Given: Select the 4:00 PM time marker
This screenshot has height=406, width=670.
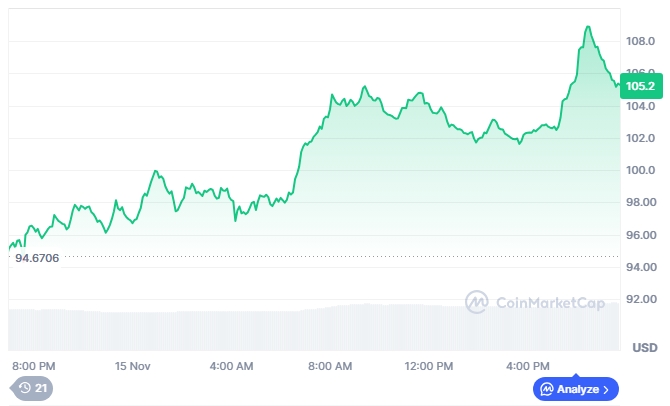Looking at the screenshot, I should 529,366.
